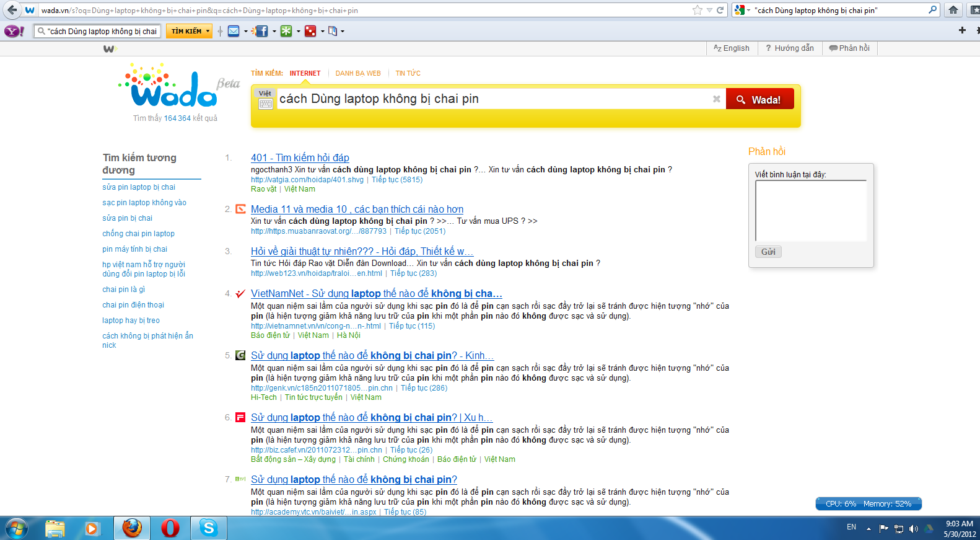Image resolution: width=980 pixels, height=540 pixels.
Task: Click the red dice toolbar icon
Action: 310,31
